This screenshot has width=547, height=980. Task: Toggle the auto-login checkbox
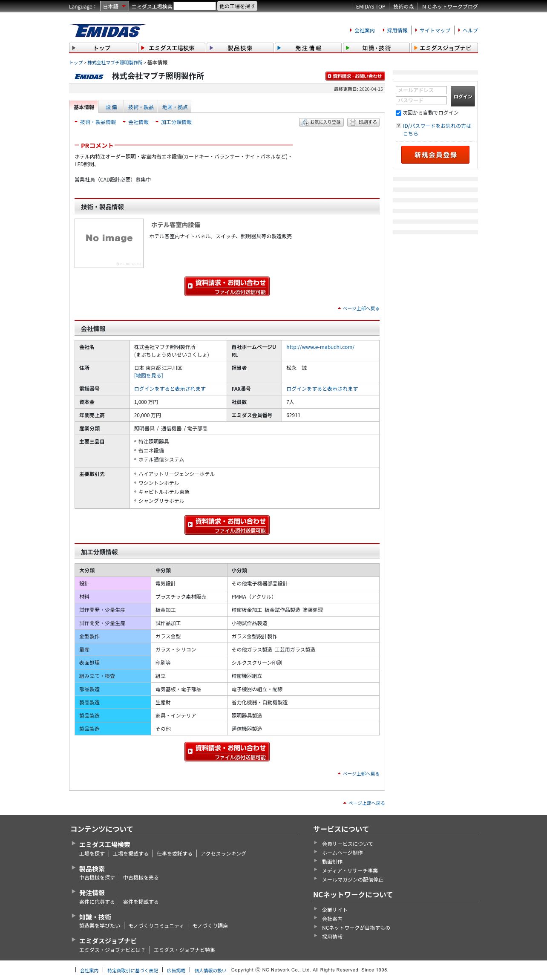398,113
